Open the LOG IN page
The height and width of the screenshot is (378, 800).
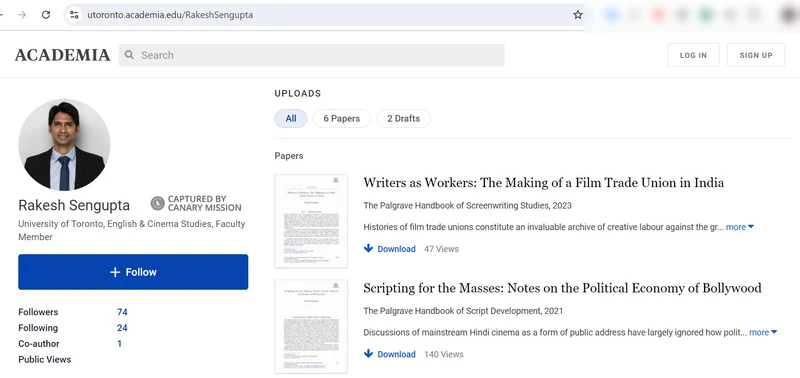click(x=693, y=55)
